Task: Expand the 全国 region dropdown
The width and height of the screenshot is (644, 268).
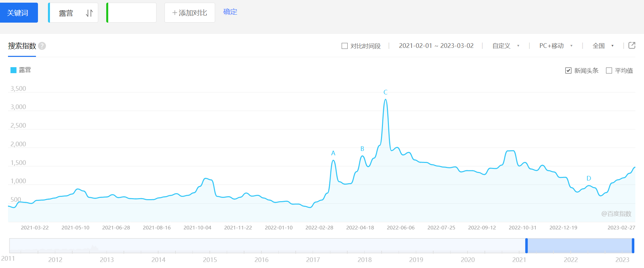Action: coord(603,46)
